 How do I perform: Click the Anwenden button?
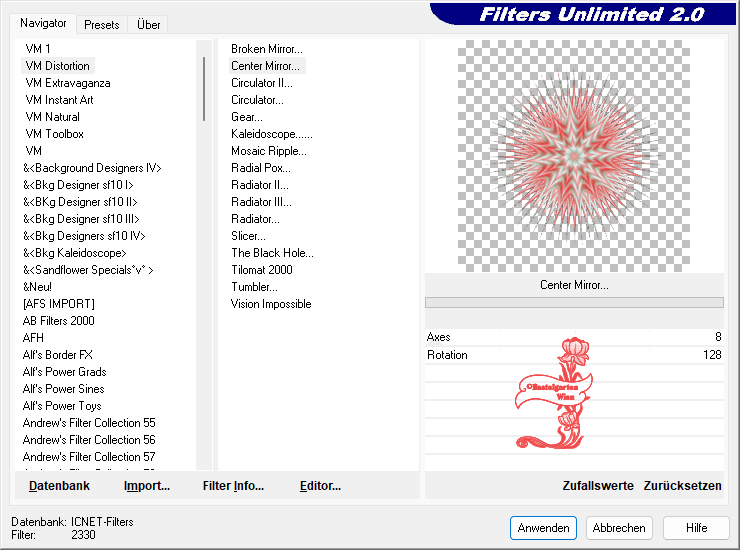543,528
